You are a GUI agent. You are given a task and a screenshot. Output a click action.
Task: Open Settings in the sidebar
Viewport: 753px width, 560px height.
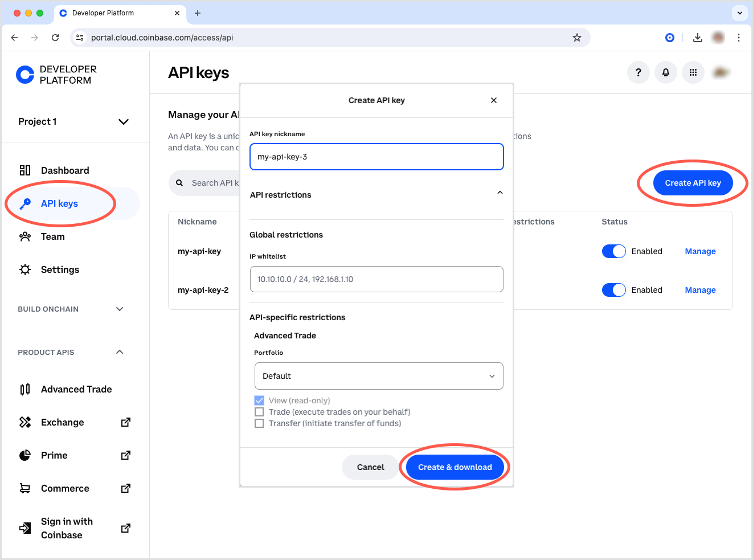[60, 269]
